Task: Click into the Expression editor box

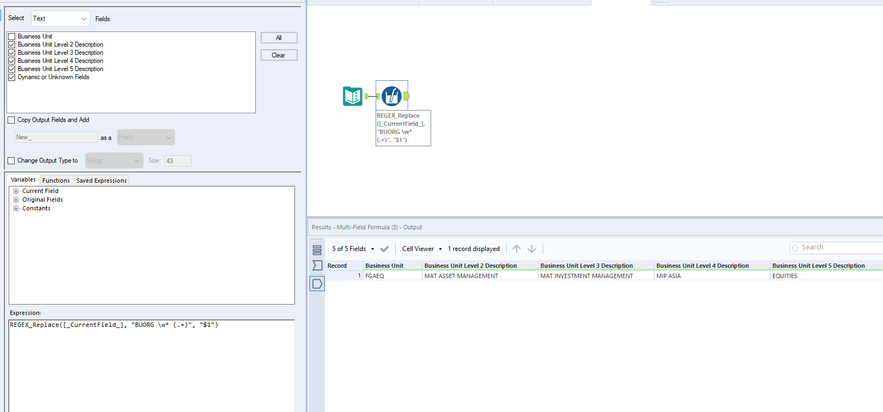Action: tap(151, 365)
